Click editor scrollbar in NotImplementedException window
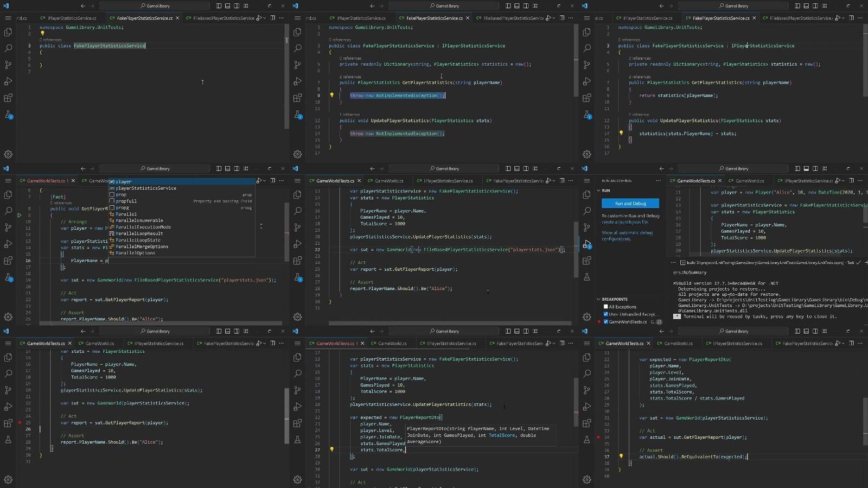868x488 pixels. 576,60
